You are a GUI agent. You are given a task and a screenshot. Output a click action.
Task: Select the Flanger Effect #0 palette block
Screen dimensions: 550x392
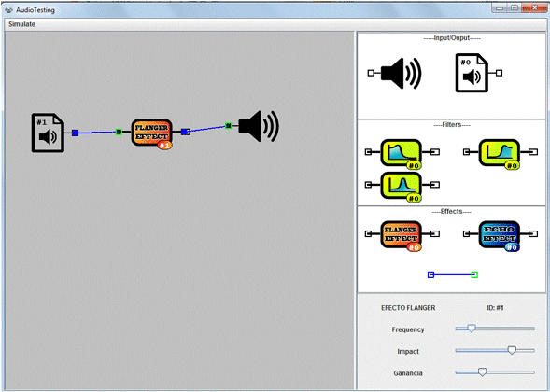pyautogui.click(x=402, y=235)
